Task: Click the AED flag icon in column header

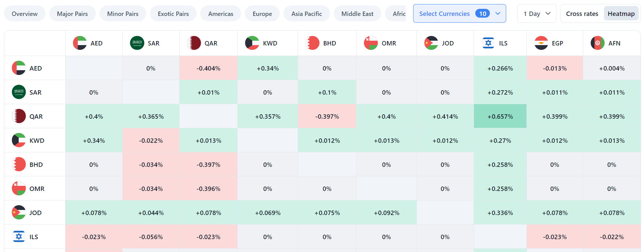Action: (x=80, y=43)
